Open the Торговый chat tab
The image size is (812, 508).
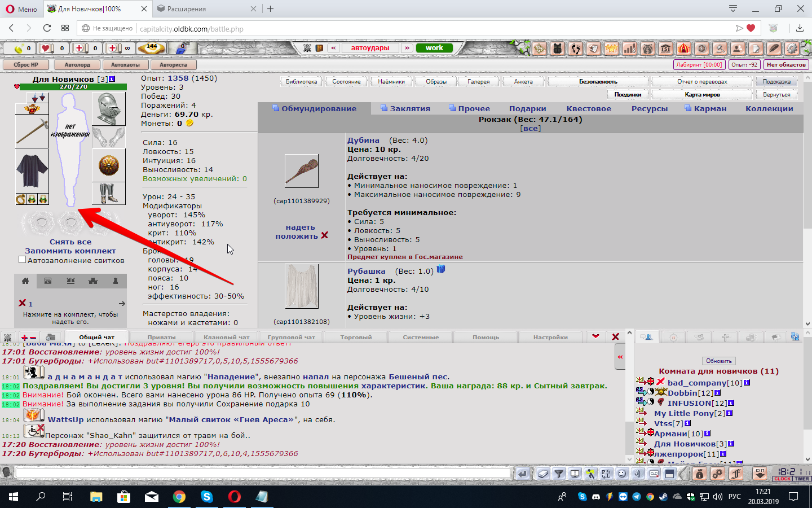point(356,337)
